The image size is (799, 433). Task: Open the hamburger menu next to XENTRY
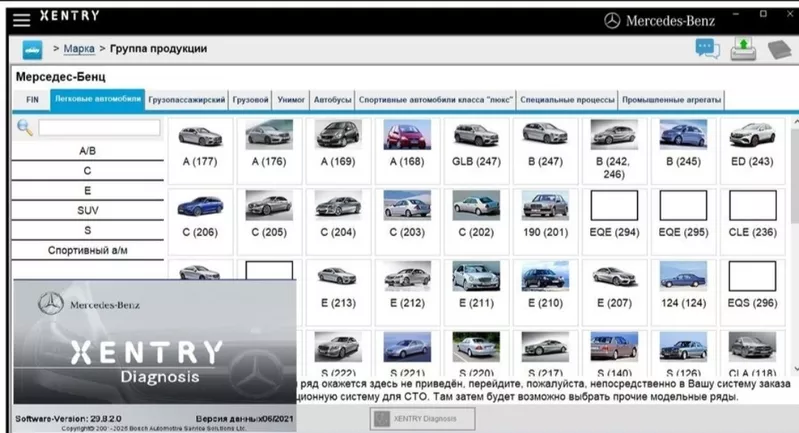coord(21,19)
